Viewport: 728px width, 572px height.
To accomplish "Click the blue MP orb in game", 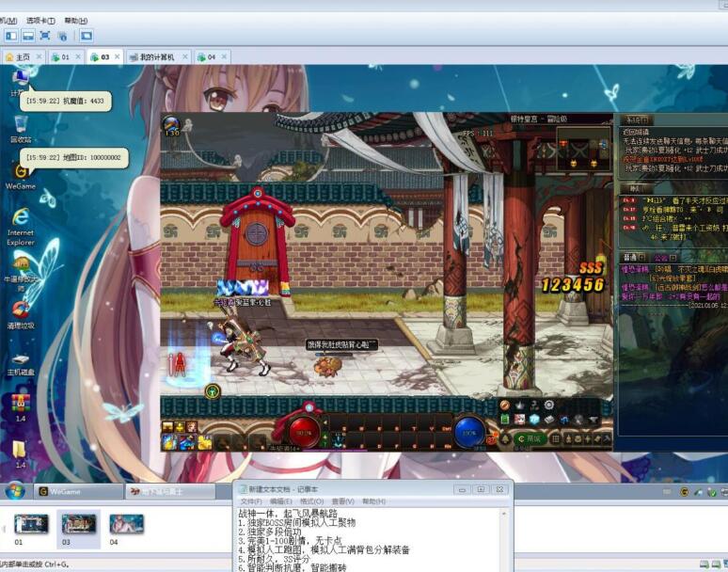I will [469, 432].
